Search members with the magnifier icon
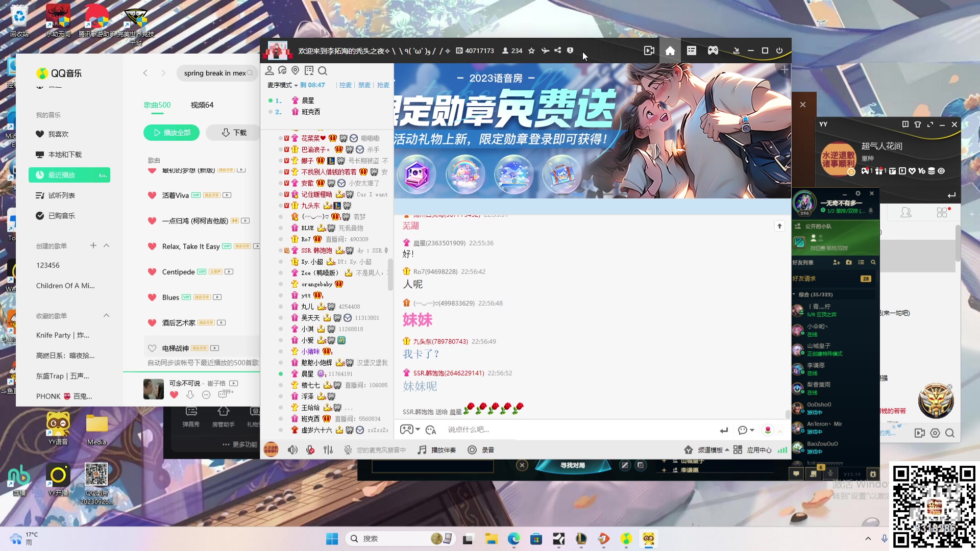The height and width of the screenshot is (551, 980). pos(323,70)
